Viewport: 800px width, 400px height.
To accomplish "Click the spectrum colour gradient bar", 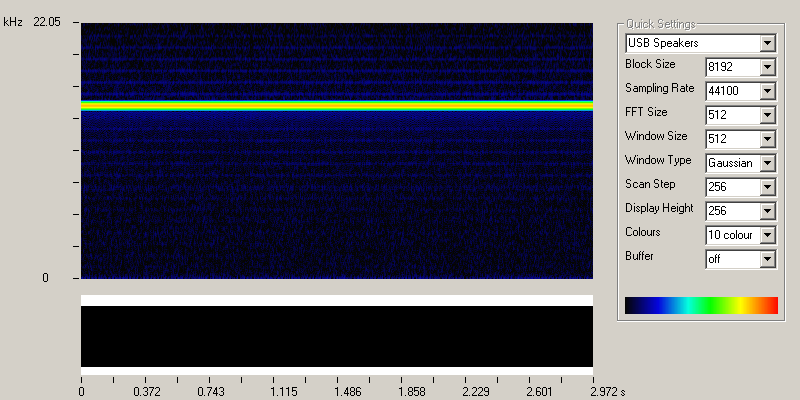I will 701,305.
